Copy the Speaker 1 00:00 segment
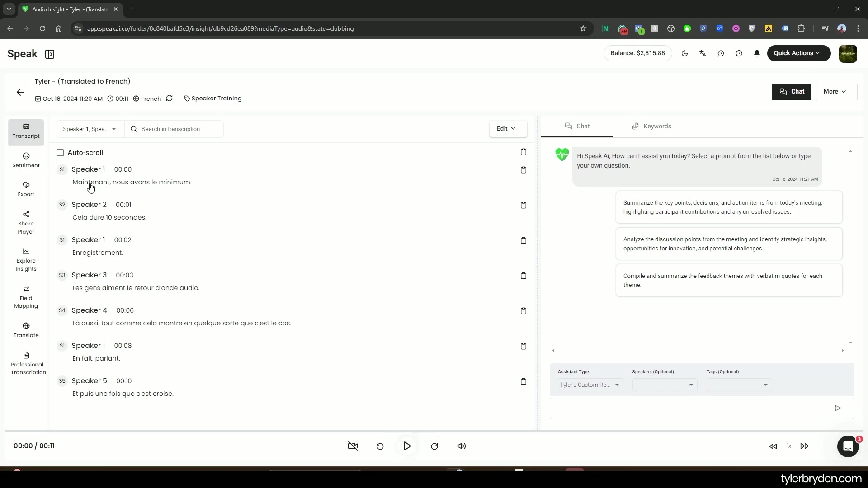Viewport: 868px width, 488px height. click(x=524, y=170)
